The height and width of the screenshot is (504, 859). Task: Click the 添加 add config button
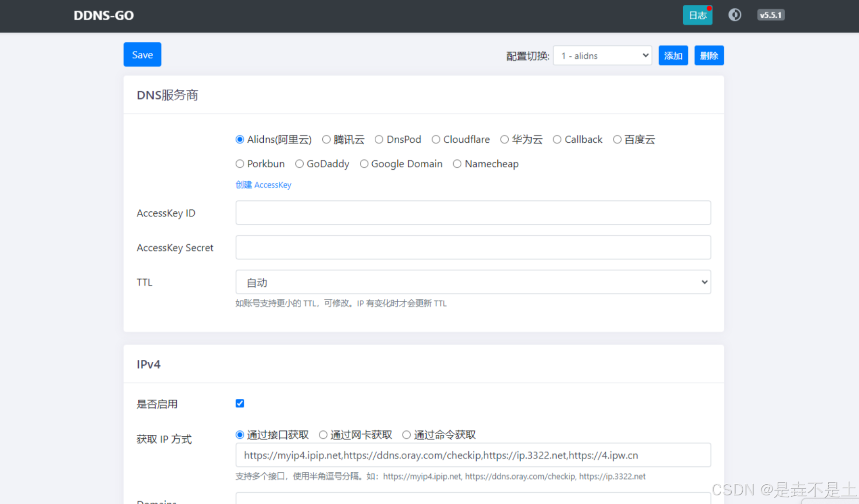(673, 56)
